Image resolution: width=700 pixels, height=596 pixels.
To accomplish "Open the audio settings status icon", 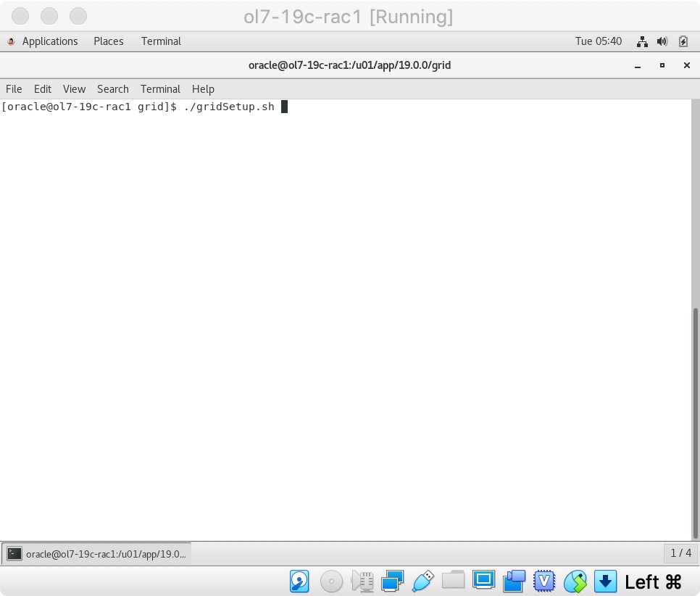I will click(362, 581).
